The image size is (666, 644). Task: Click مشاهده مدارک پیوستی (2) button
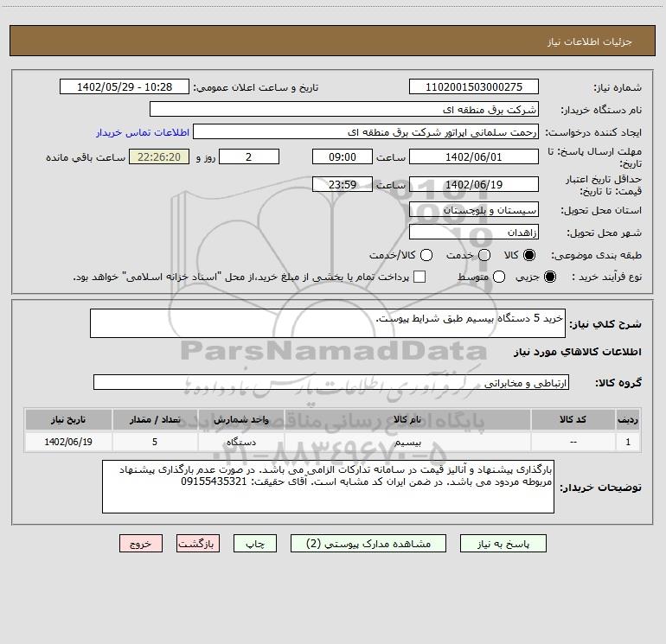(x=368, y=544)
